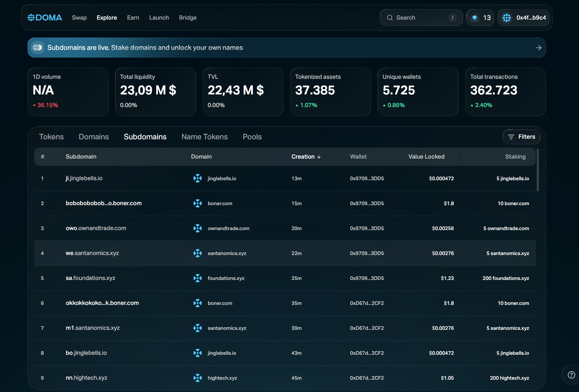
Task: Click the globe icon in the Subdomains banner
Action: 37,48
